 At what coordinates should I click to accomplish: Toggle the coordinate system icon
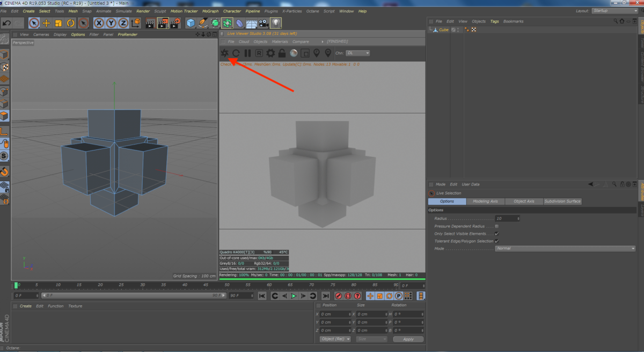(136, 23)
